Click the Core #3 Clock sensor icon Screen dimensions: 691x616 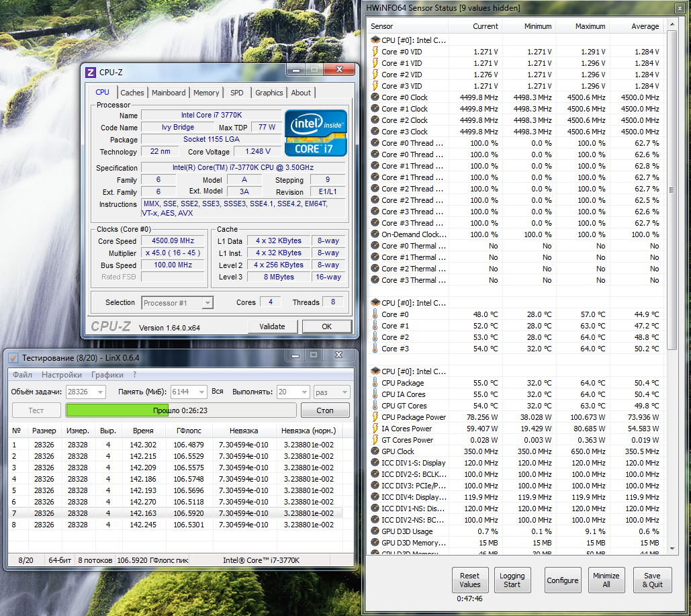pyautogui.click(x=375, y=132)
